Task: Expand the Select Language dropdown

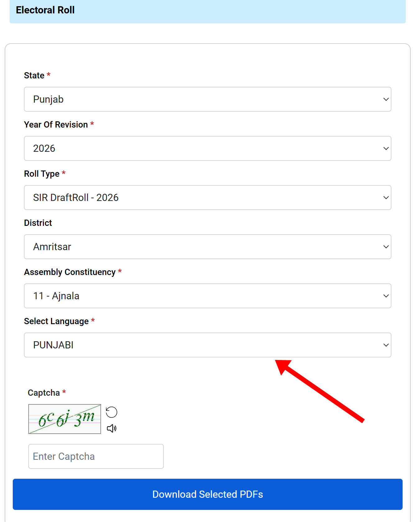Action: 207,345
